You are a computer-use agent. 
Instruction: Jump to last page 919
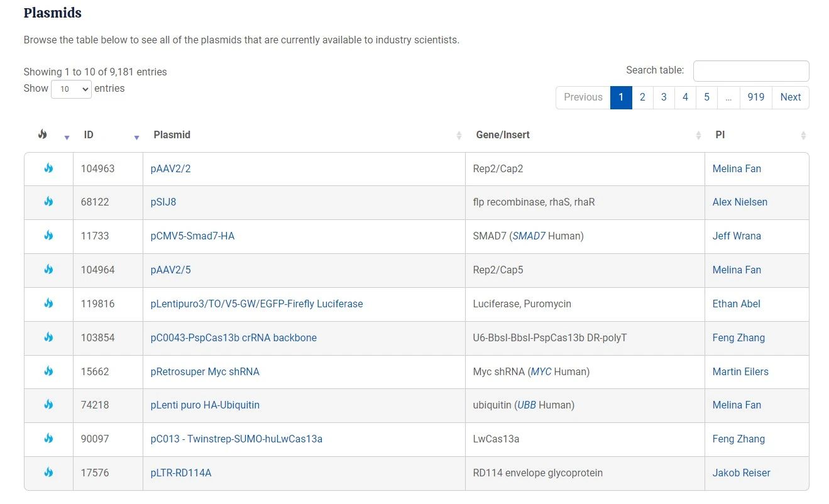click(x=755, y=97)
